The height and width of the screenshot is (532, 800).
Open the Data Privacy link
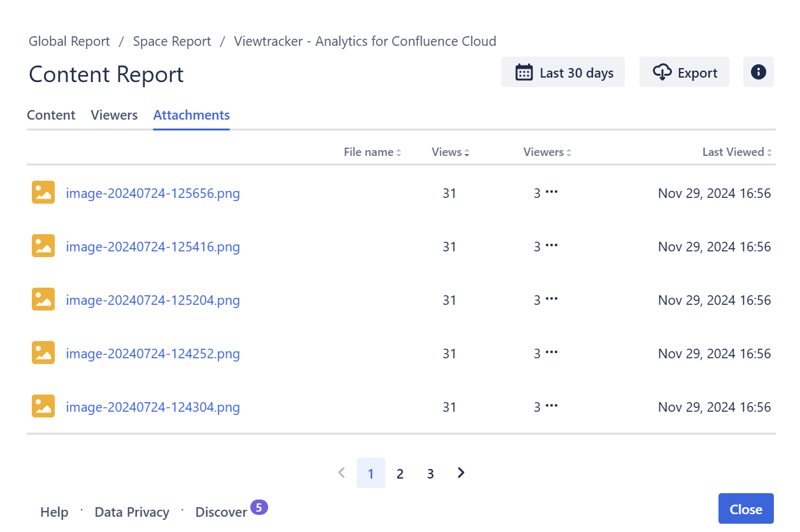(132, 512)
